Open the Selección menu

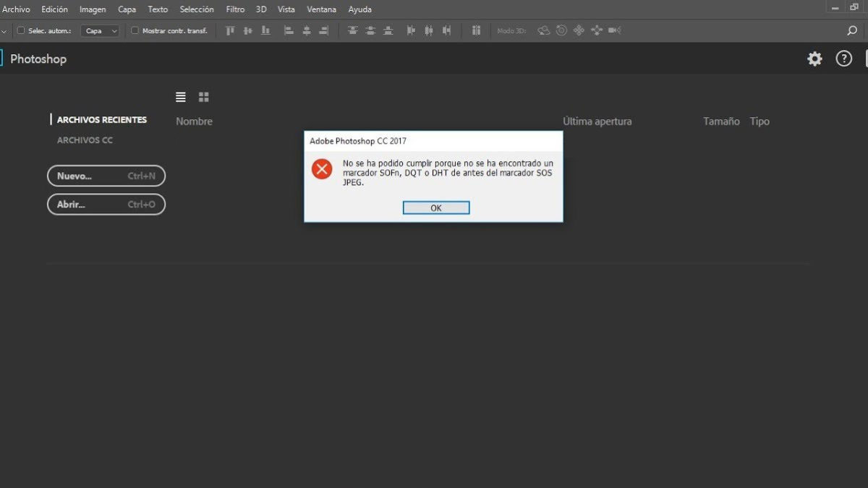coord(197,9)
